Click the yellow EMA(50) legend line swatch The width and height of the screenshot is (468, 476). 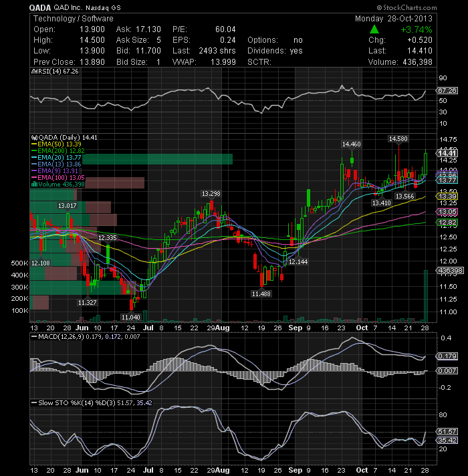[x=34, y=144]
